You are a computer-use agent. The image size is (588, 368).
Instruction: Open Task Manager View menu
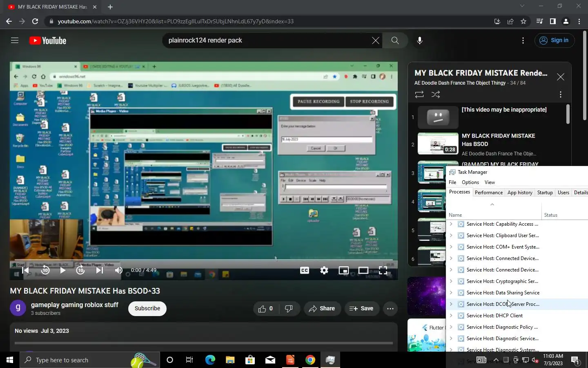point(490,182)
